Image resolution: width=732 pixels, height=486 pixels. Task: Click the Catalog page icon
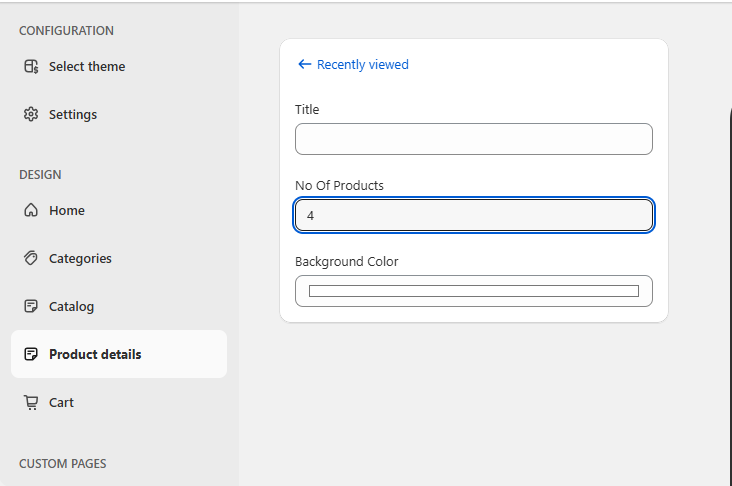pos(31,306)
